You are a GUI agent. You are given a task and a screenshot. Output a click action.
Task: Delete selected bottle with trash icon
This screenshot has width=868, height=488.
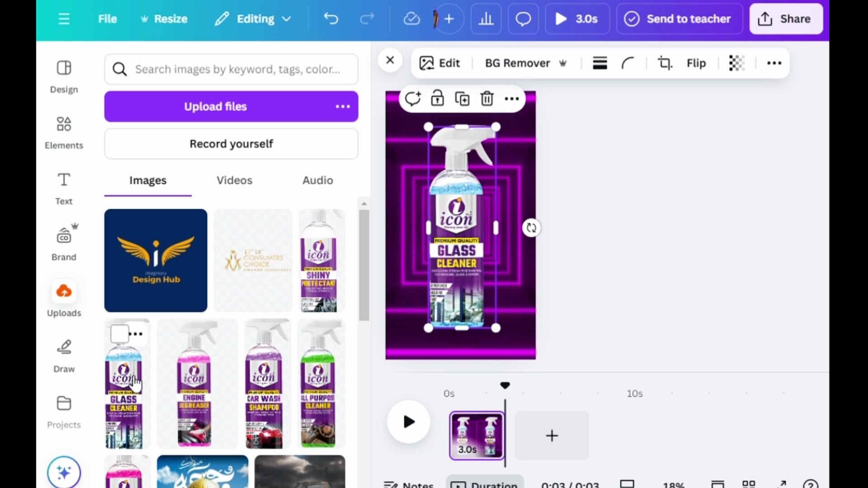pos(487,99)
